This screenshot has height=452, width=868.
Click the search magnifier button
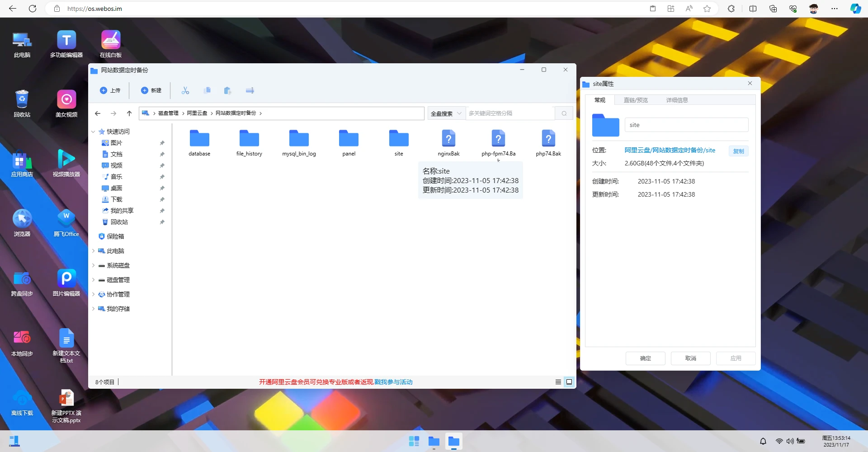click(564, 113)
